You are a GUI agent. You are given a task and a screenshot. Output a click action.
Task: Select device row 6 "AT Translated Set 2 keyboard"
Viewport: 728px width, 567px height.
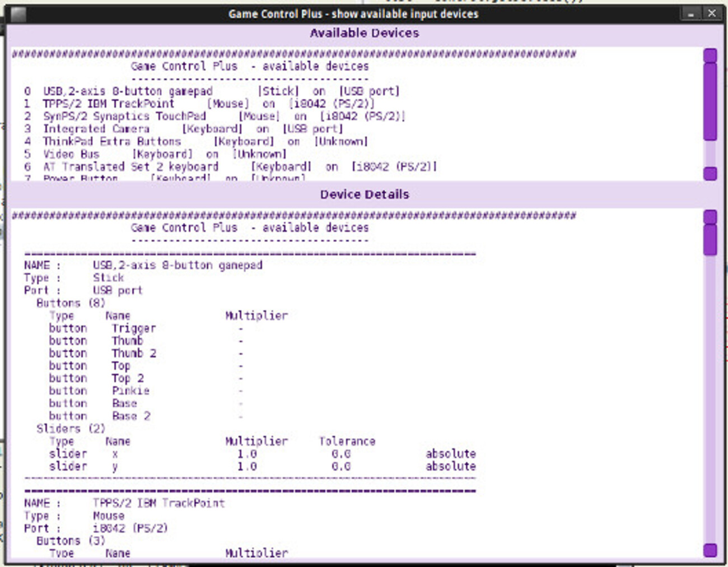pyautogui.click(x=230, y=166)
